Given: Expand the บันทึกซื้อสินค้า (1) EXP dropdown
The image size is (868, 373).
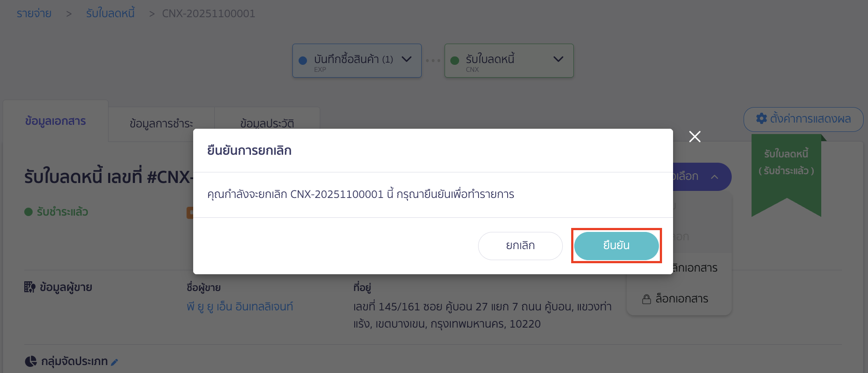Looking at the screenshot, I should coord(407,60).
